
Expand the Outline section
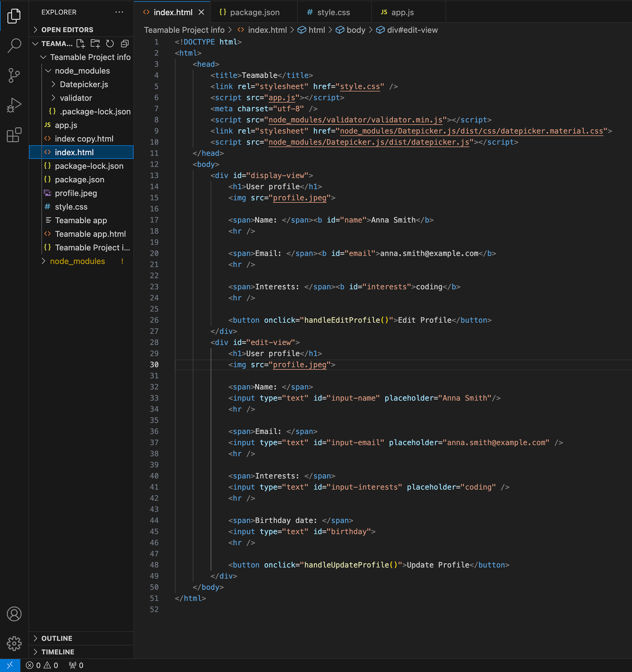coord(81,638)
